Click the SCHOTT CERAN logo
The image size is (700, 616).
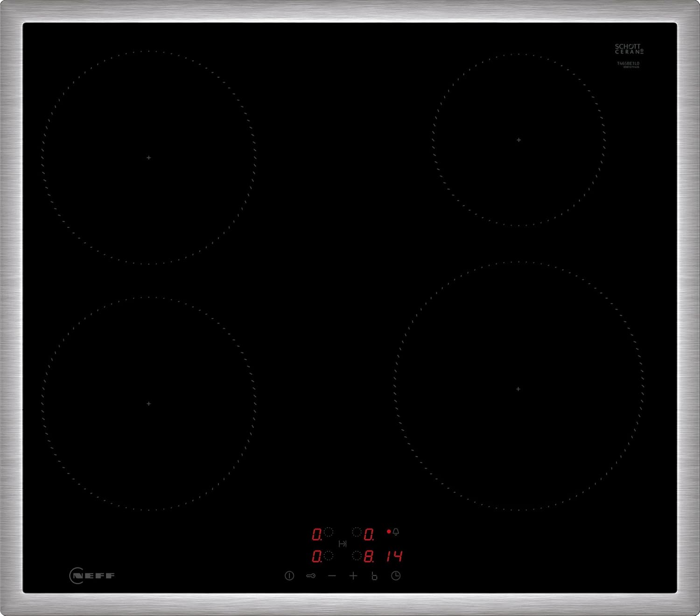click(629, 49)
